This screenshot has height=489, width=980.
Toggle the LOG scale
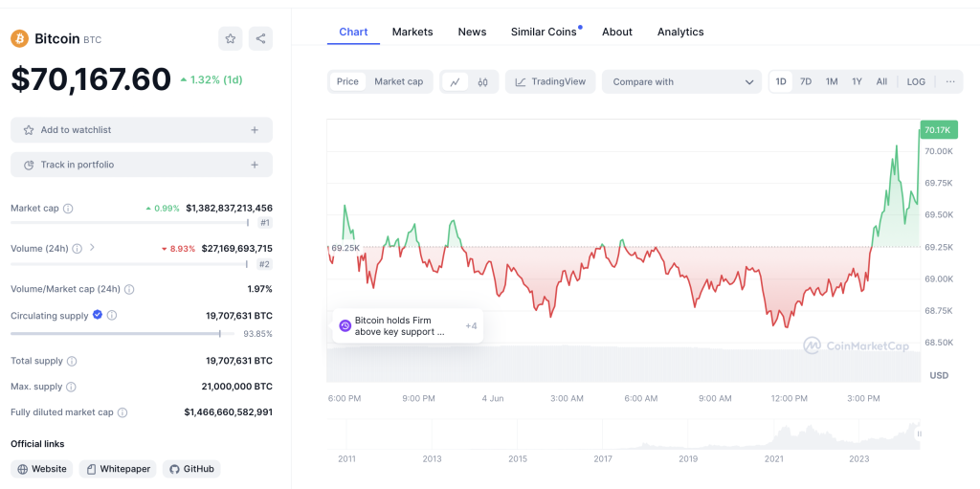pos(916,82)
